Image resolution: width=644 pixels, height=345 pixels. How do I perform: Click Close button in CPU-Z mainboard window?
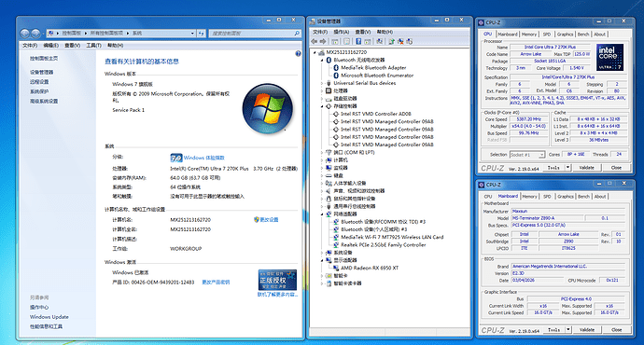617,329
